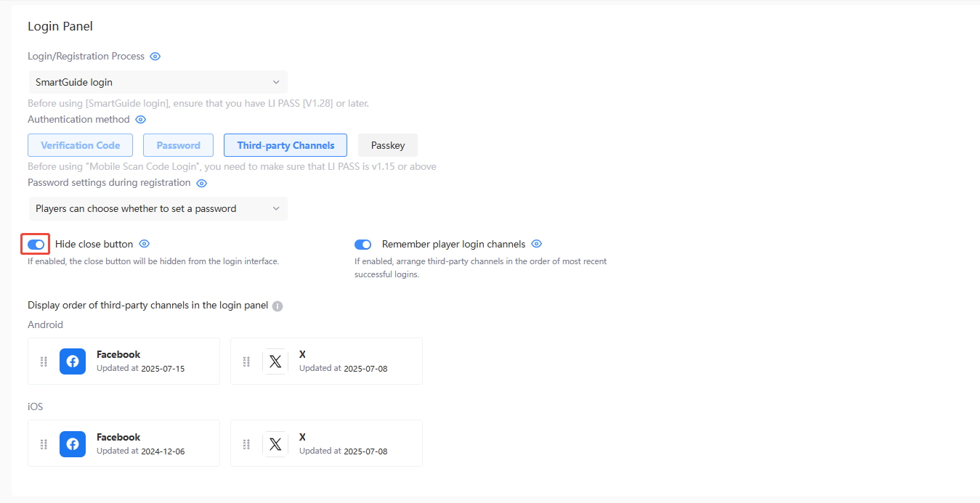Screen dimensions: 980x503
Task: Toggle the highlighted switch in the red box
Action: (34, 244)
